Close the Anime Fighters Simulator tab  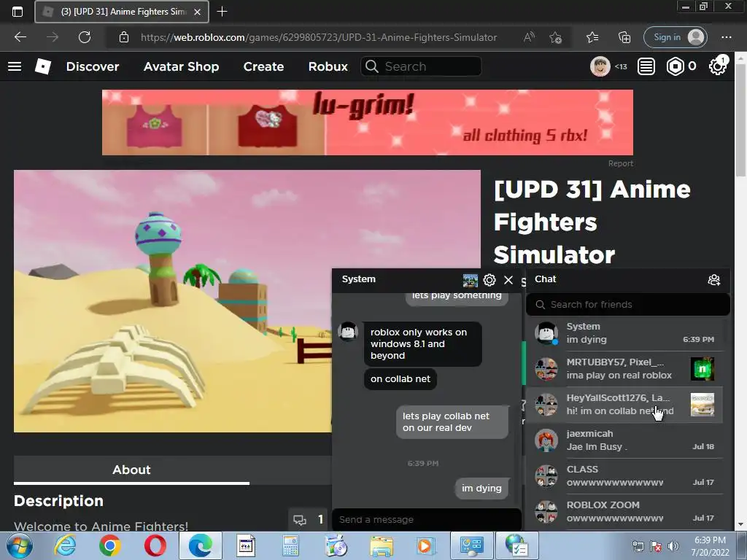pyautogui.click(x=197, y=12)
